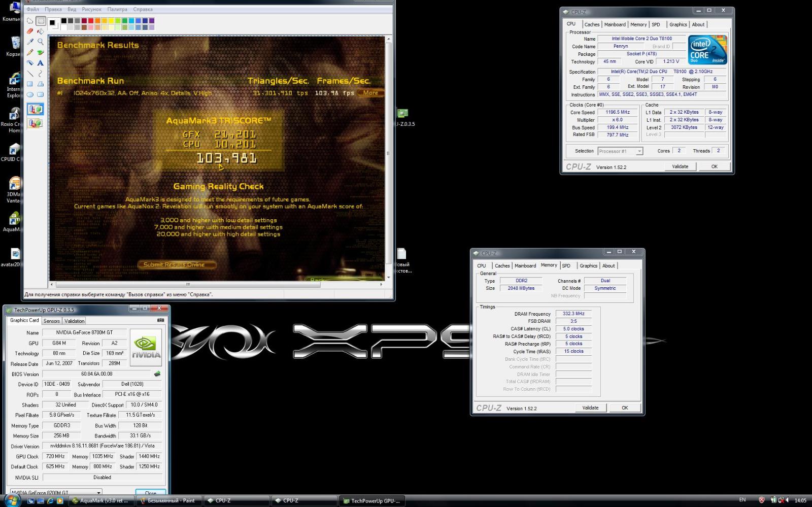812x507 pixels.
Task: Click Show Desktop in the quick launch bar
Action: 31,501
